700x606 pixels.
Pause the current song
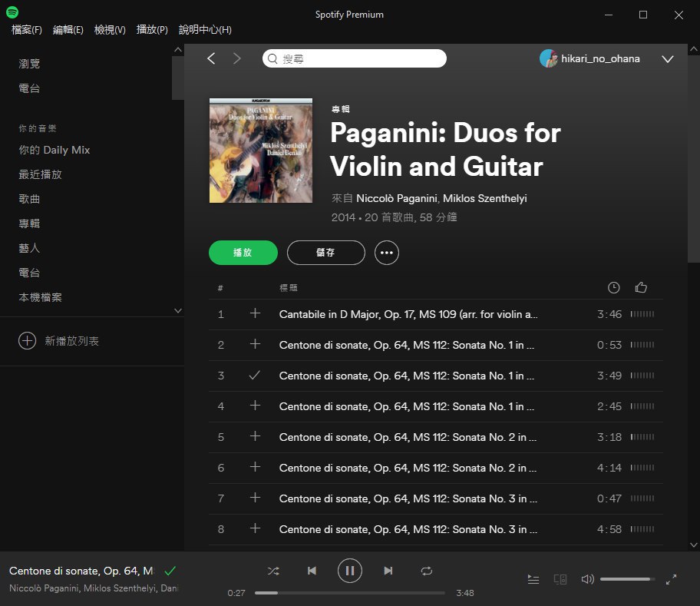350,571
